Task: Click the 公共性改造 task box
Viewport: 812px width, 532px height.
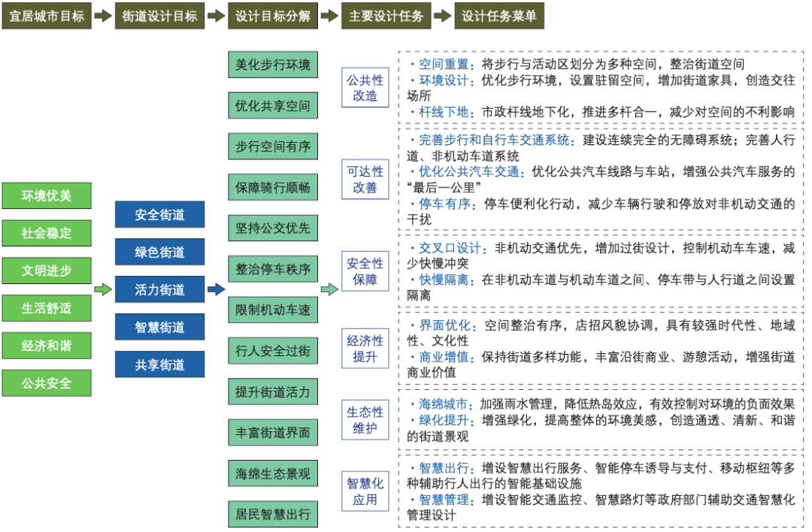Action: tap(365, 87)
